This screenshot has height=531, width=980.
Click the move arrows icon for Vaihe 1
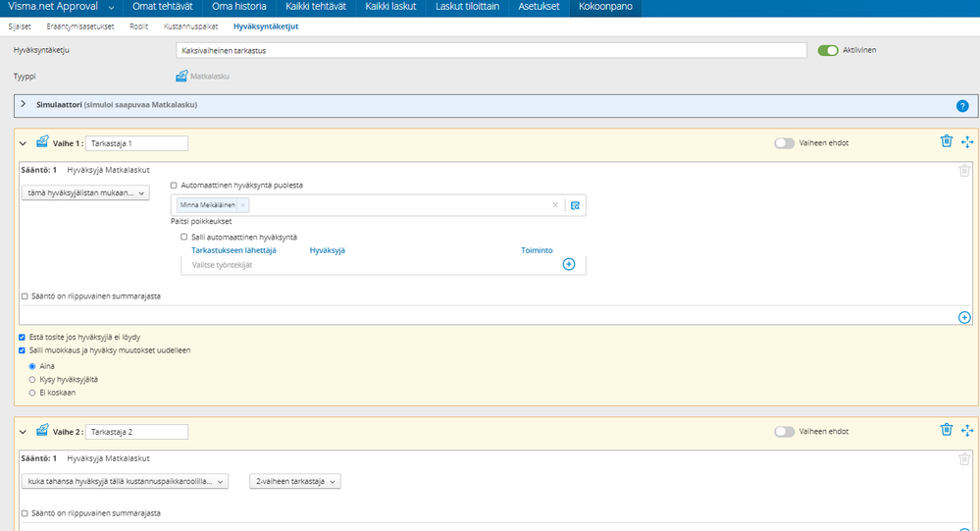pyautogui.click(x=967, y=142)
